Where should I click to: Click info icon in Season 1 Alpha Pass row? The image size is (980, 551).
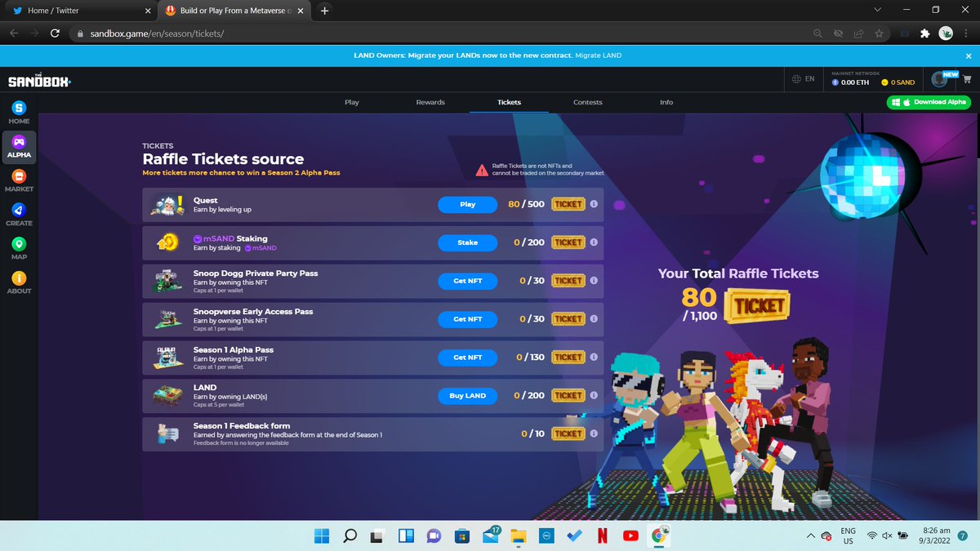point(594,358)
